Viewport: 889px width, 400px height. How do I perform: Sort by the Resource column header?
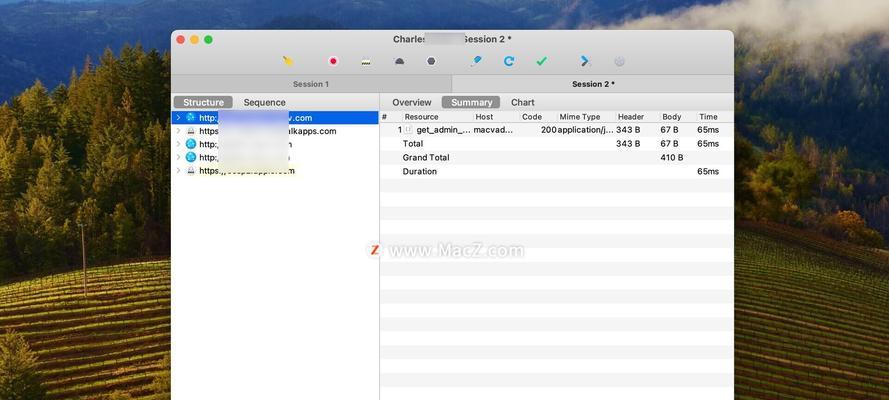click(421, 117)
